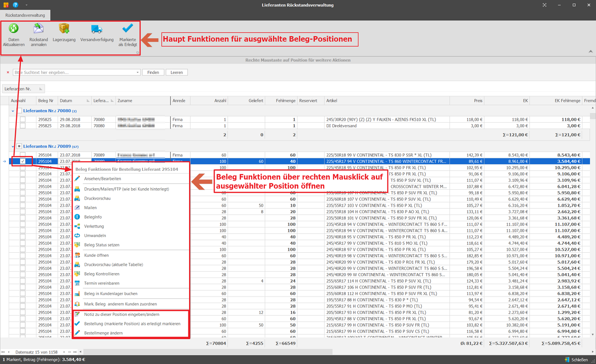Click the Rückstand anmailen envelope icon

(x=38, y=29)
